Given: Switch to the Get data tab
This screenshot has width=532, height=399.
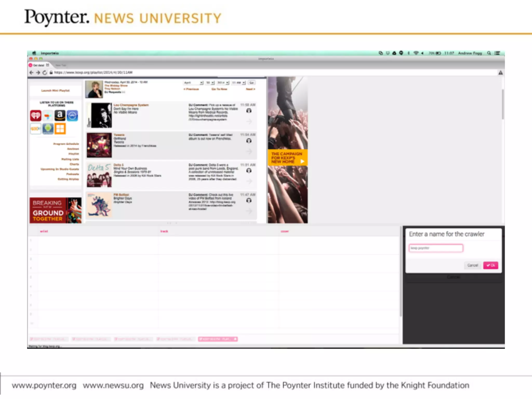Looking at the screenshot, I should click(x=39, y=65).
